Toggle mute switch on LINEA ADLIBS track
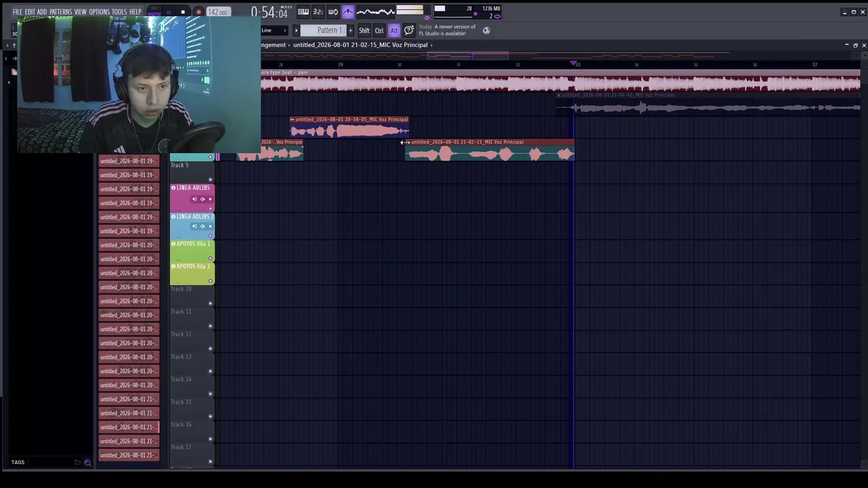This screenshot has height=488, width=868. [211, 207]
